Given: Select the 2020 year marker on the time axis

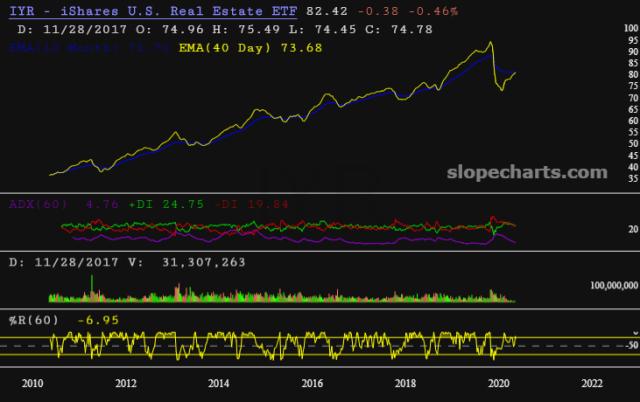Looking at the screenshot, I should pyautogui.click(x=498, y=383).
